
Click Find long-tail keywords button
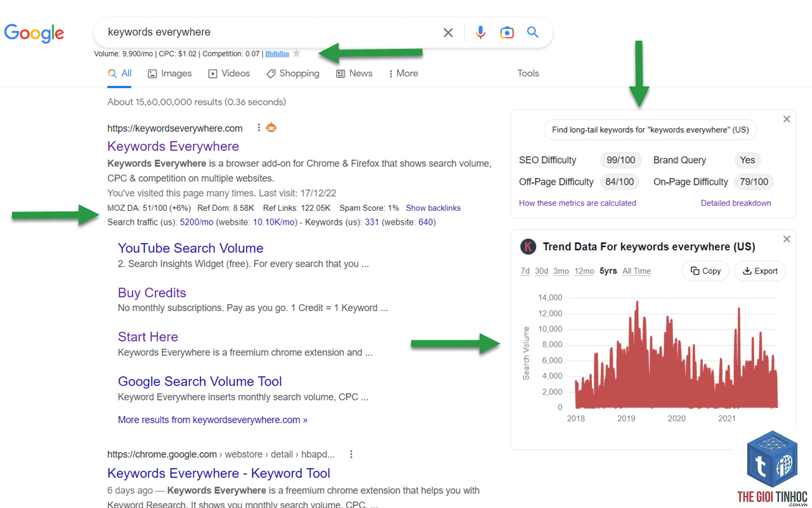click(x=650, y=130)
